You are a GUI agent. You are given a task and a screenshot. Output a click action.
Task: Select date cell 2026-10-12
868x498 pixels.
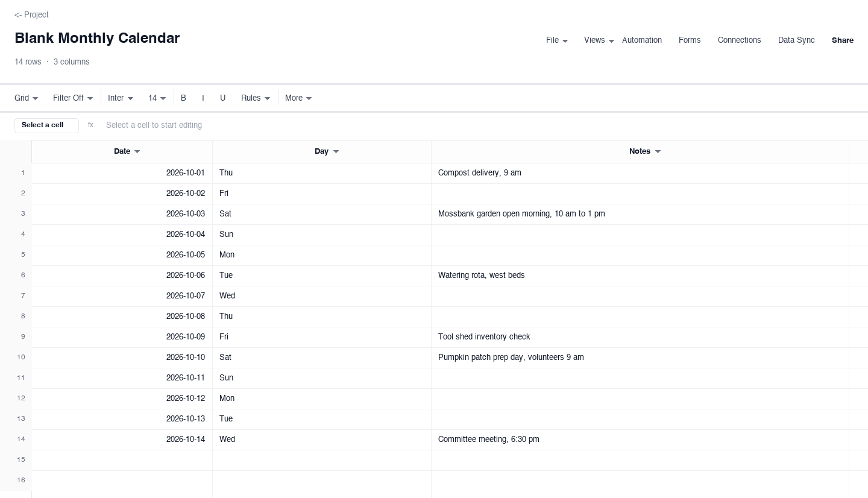[x=122, y=399]
